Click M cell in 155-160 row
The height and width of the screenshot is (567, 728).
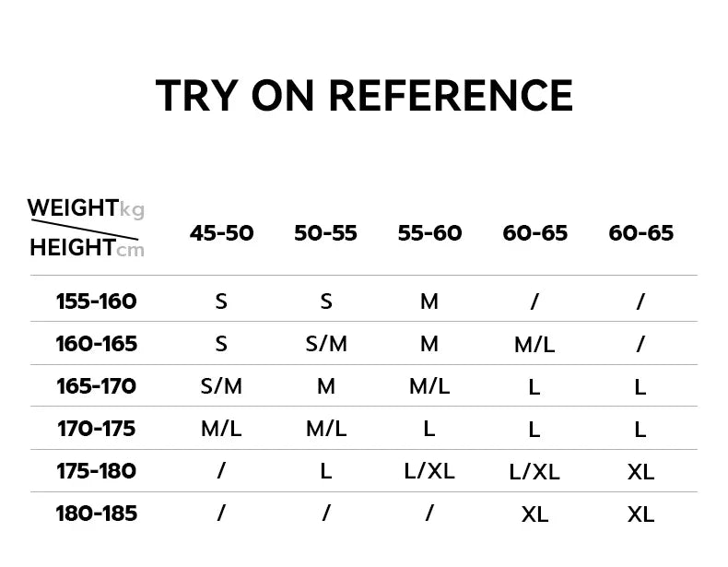pyautogui.click(x=429, y=301)
